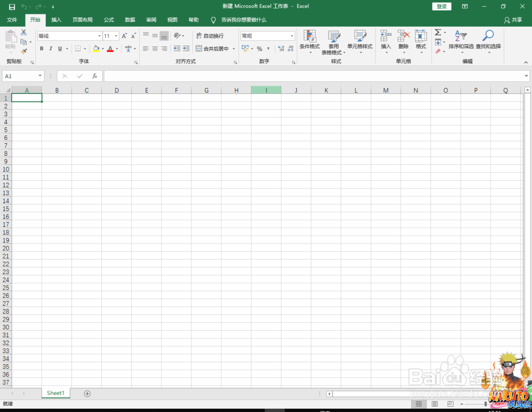532x412 pixels.
Task: Click the Share (共享) button
Action: click(513, 20)
